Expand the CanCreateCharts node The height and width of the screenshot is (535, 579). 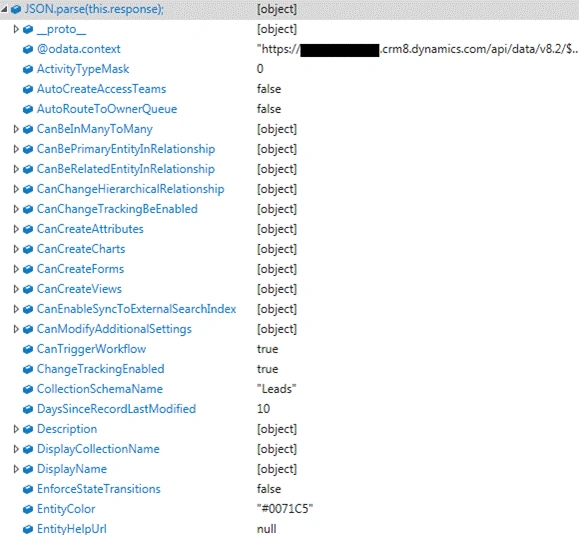pos(16,249)
